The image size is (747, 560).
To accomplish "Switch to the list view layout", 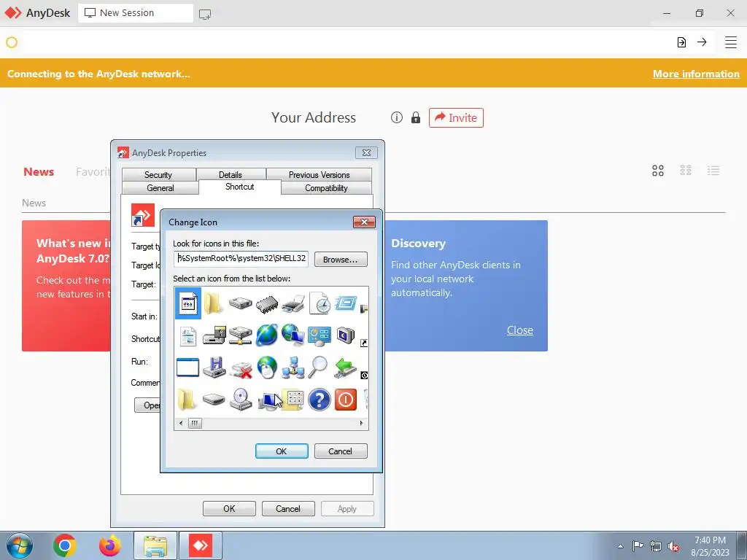I will (713, 171).
